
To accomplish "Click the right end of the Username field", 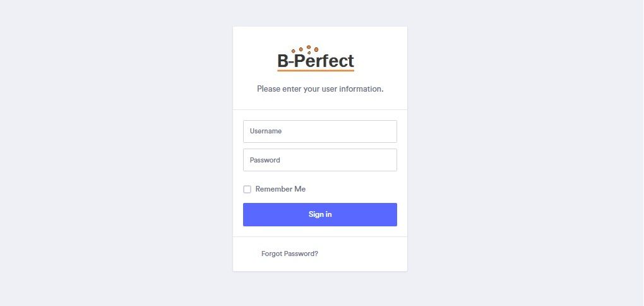I will [x=388, y=132].
